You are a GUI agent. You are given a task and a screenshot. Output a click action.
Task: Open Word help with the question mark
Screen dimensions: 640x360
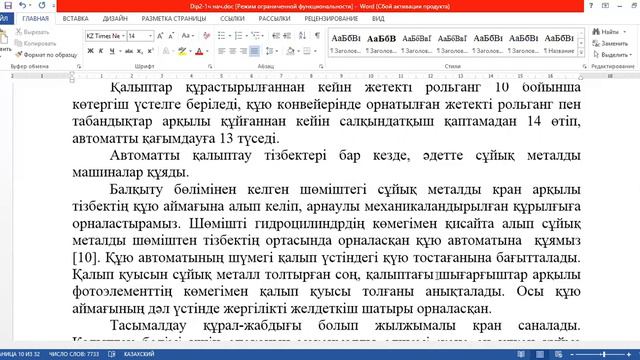(x=591, y=6)
